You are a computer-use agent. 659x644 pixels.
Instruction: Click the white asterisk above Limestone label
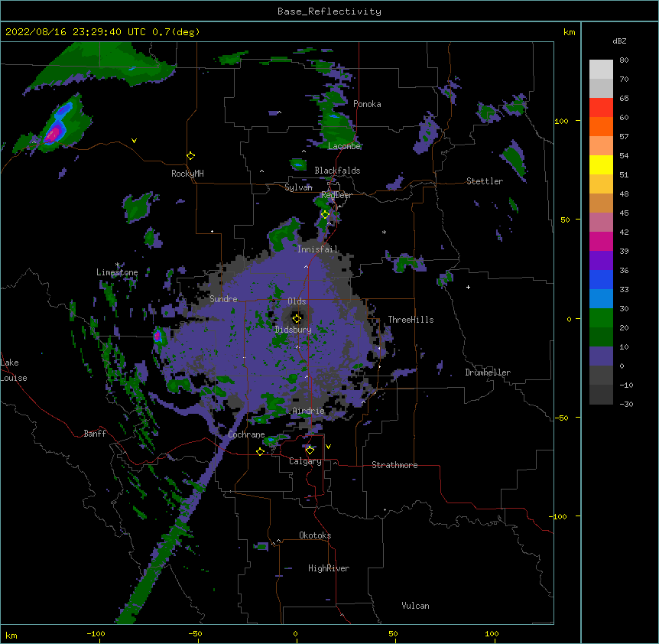point(117,265)
